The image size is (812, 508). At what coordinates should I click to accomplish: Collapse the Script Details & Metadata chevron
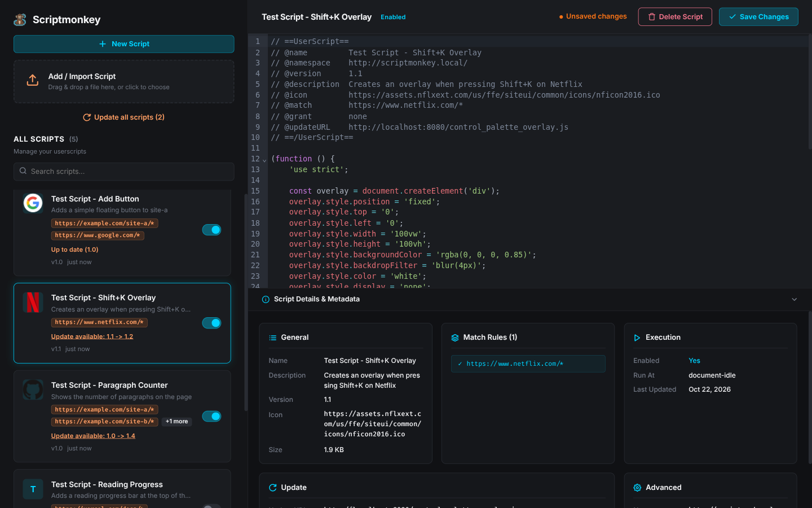point(794,300)
